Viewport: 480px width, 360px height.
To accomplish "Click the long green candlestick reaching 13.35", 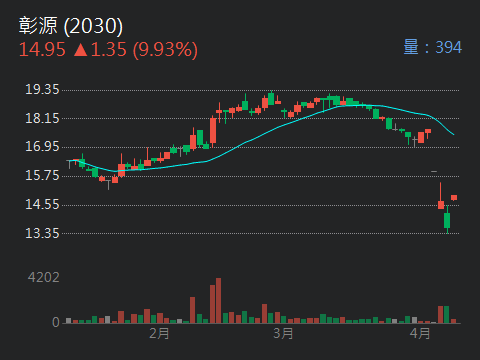I will pyautogui.click(x=447, y=219).
